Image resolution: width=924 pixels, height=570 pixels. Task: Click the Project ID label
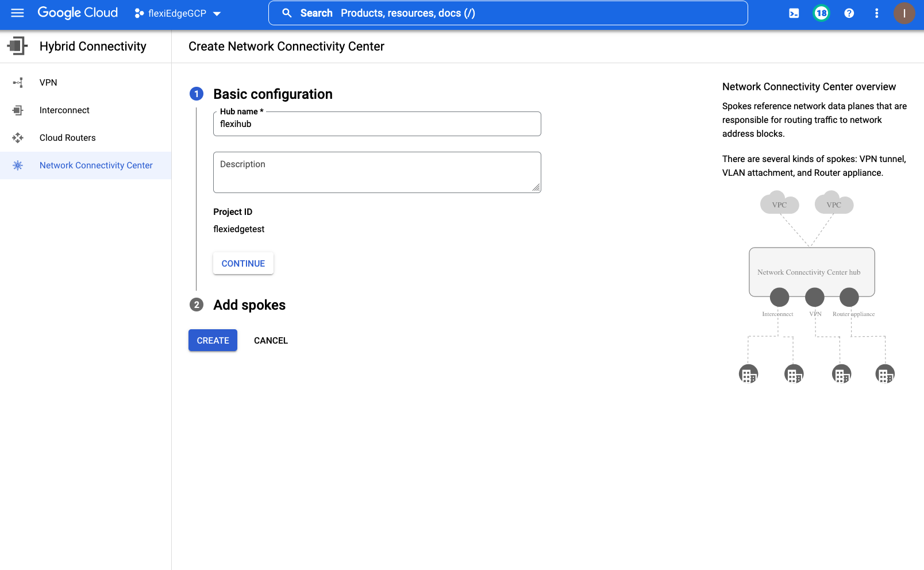pyautogui.click(x=233, y=212)
